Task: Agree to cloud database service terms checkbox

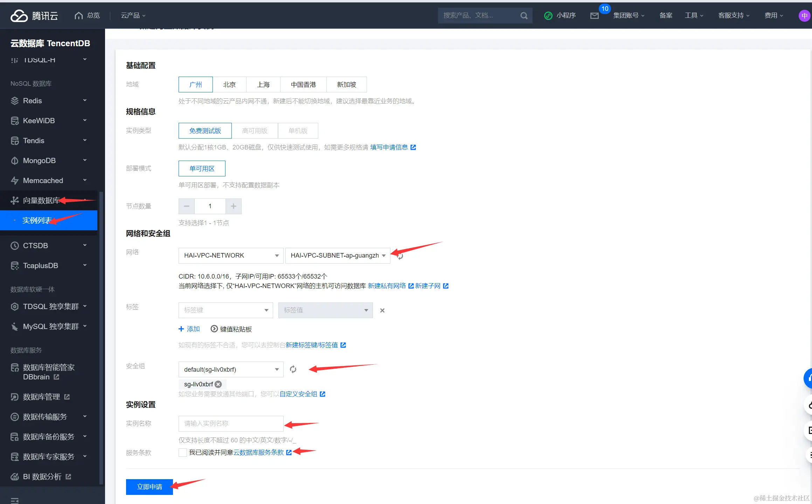Action: [x=182, y=453]
